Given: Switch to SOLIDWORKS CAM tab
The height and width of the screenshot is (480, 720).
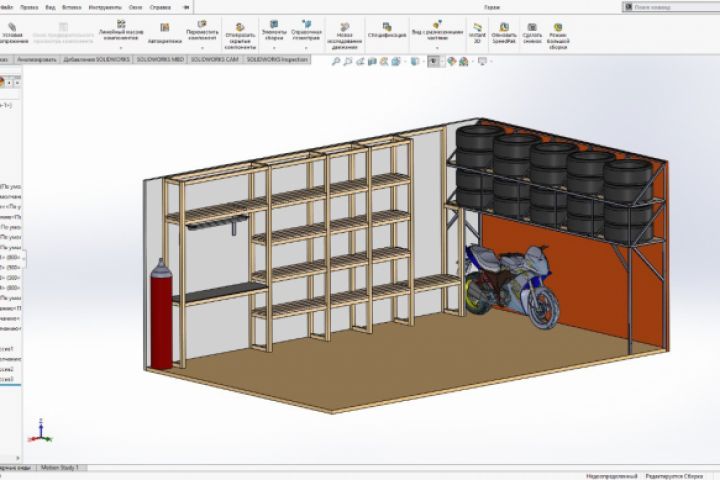Looking at the screenshot, I should point(215,60).
